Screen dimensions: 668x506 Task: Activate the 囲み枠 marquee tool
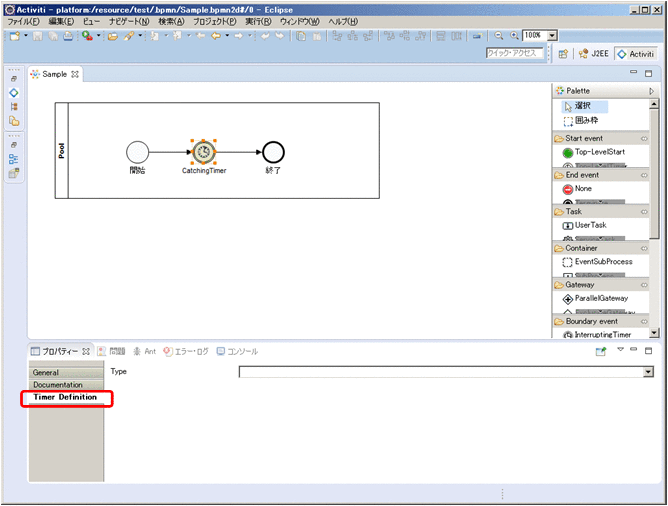point(589,120)
